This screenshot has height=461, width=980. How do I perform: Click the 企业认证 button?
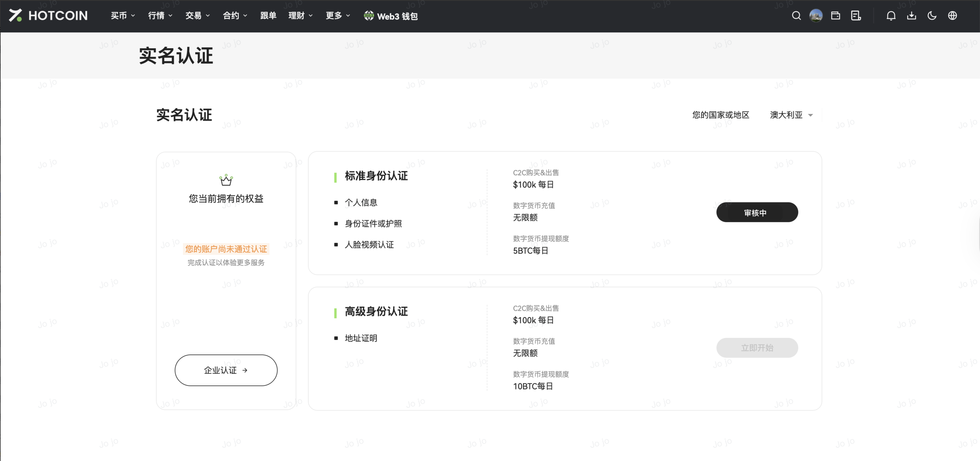(x=226, y=370)
